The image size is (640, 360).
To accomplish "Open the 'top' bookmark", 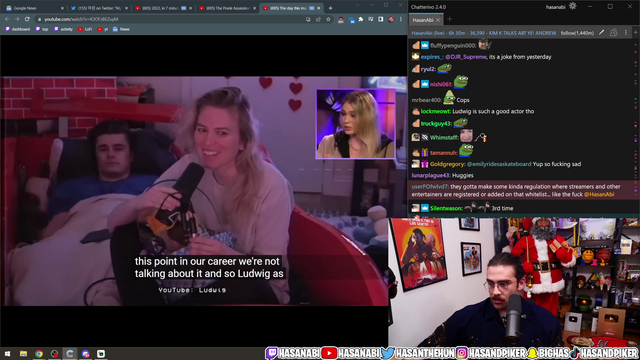I will 42,29.
